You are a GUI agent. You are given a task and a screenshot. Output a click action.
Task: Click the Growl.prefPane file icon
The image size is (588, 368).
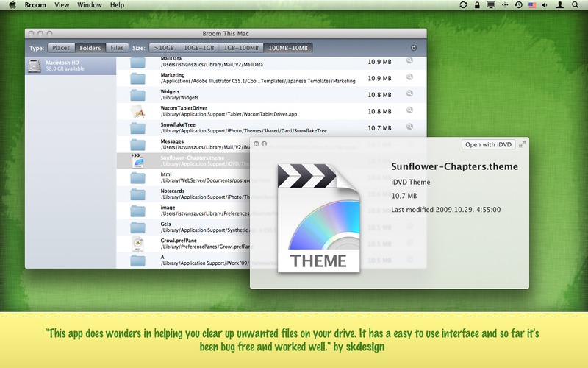(x=137, y=244)
